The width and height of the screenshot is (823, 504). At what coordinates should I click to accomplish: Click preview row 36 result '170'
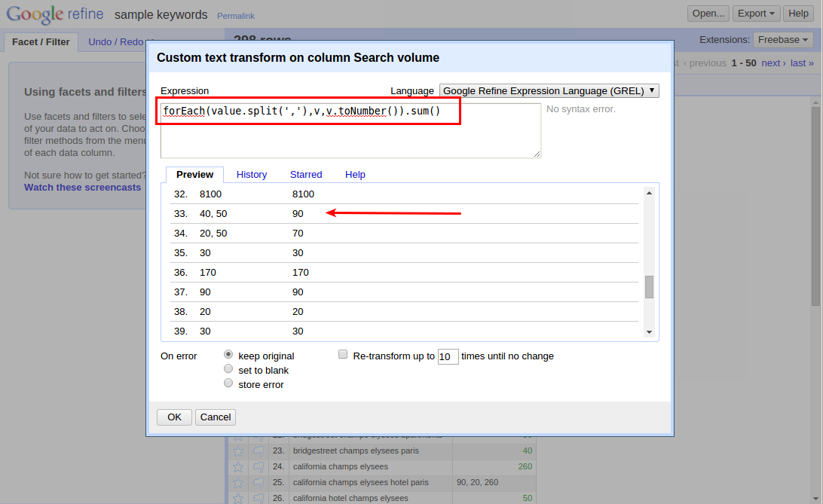coord(300,272)
